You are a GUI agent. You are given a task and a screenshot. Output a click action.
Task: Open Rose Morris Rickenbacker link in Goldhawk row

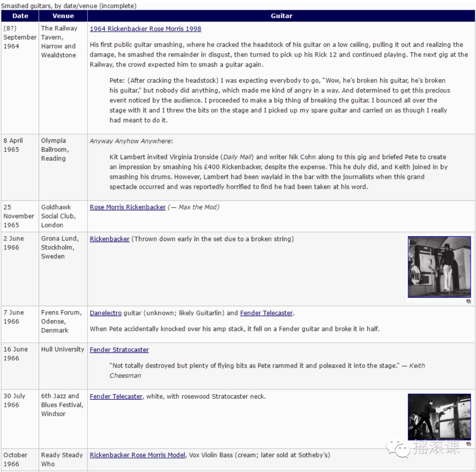(x=128, y=207)
